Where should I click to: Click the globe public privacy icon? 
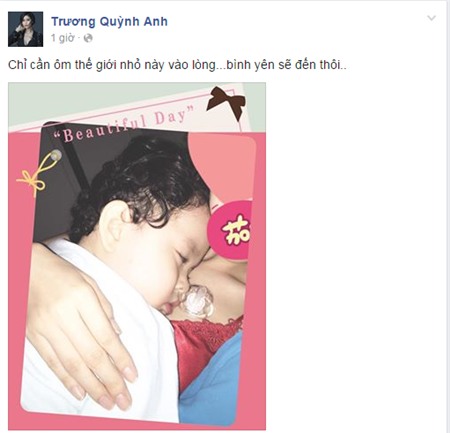(88, 38)
